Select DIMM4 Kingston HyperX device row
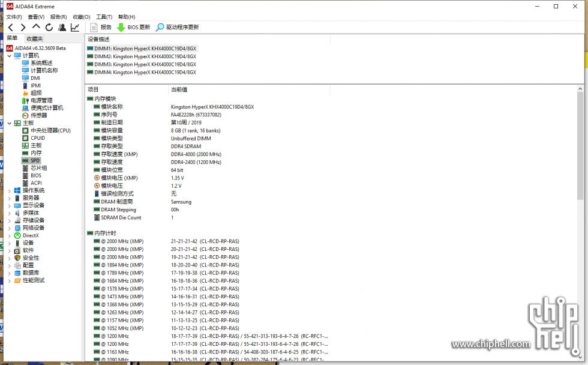 click(142, 72)
